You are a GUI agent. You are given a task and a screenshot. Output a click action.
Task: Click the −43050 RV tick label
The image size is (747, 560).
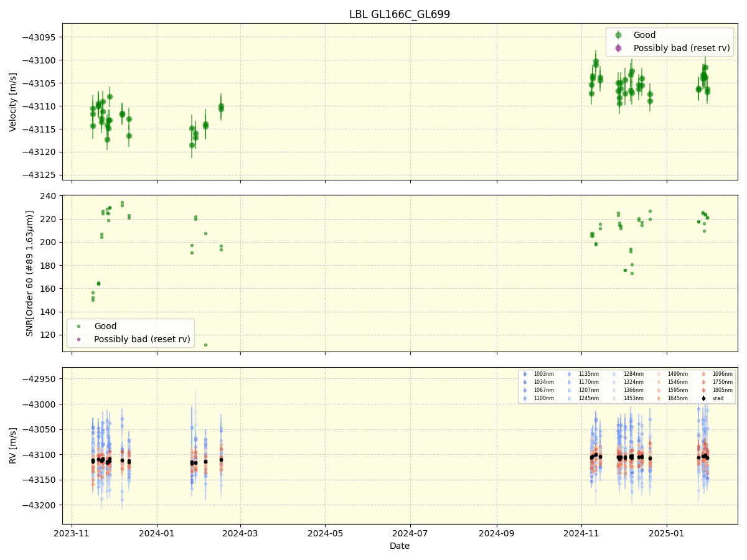coord(40,429)
